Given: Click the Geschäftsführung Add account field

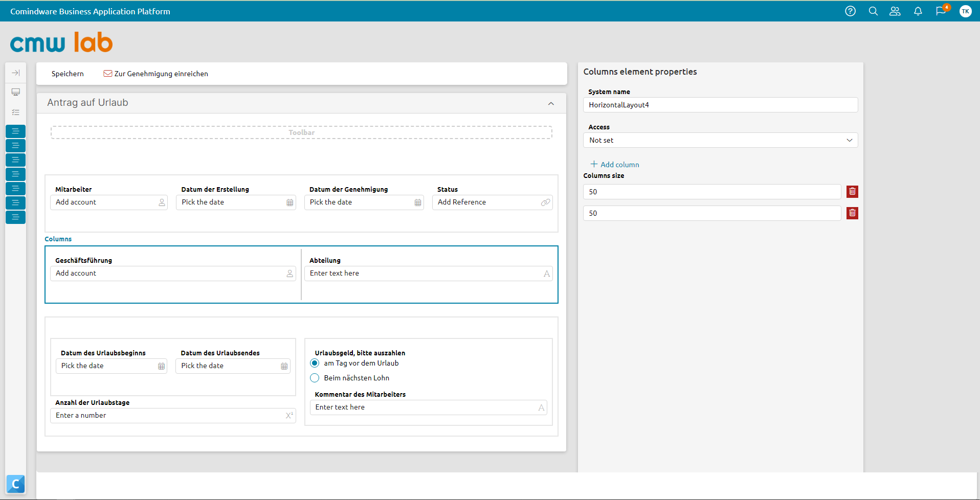Looking at the screenshot, I should pos(173,274).
